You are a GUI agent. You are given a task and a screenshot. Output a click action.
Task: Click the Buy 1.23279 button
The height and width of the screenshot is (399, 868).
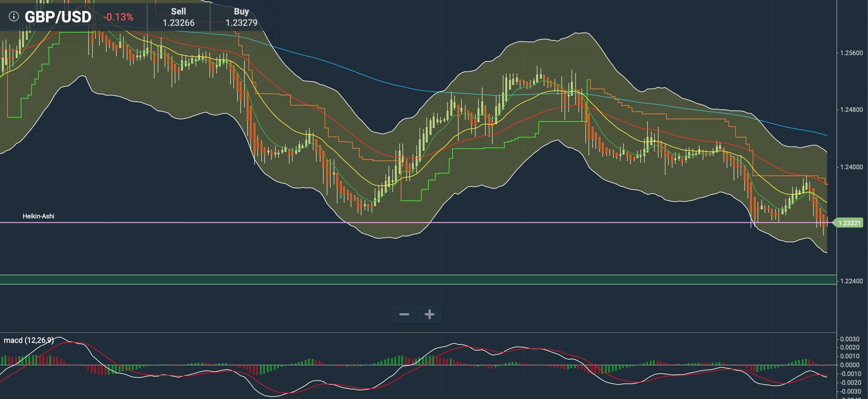click(x=241, y=17)
